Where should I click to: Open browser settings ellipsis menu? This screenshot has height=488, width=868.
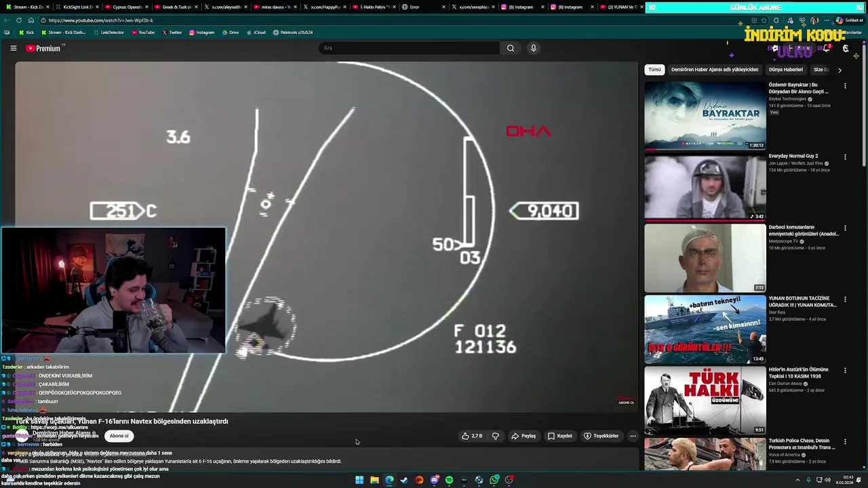coord(826,20)
